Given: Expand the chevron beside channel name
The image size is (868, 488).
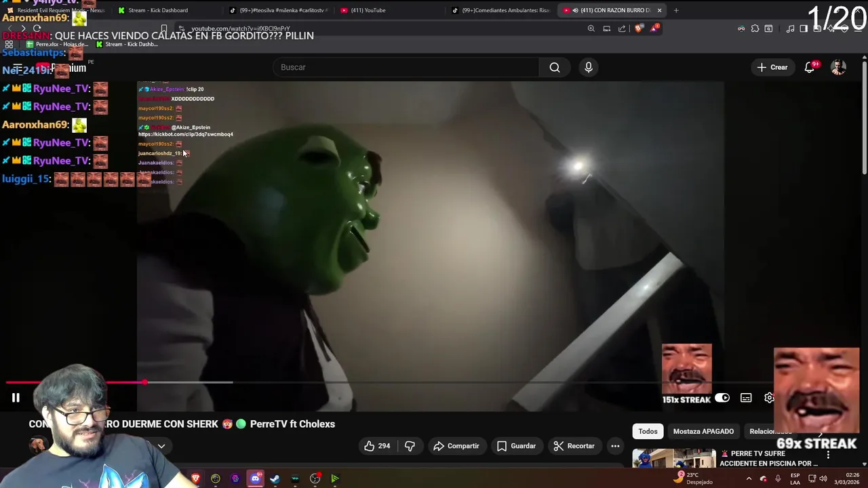Looking at the screenshot, I should [161, 446].
